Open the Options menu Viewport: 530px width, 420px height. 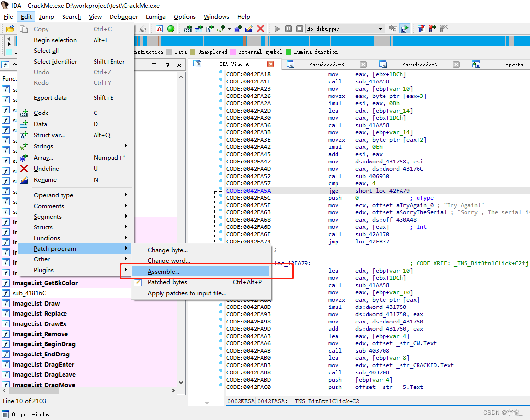click(x=185, y=17)
